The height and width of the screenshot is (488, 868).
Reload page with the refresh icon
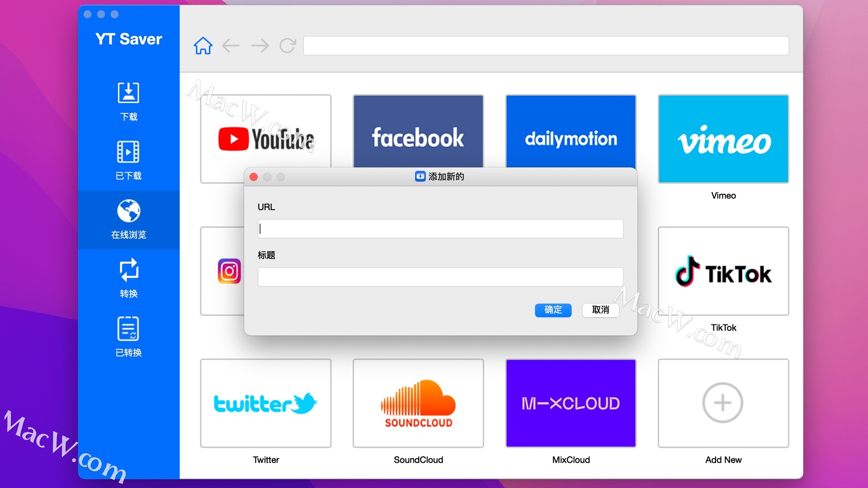(288, 46)
